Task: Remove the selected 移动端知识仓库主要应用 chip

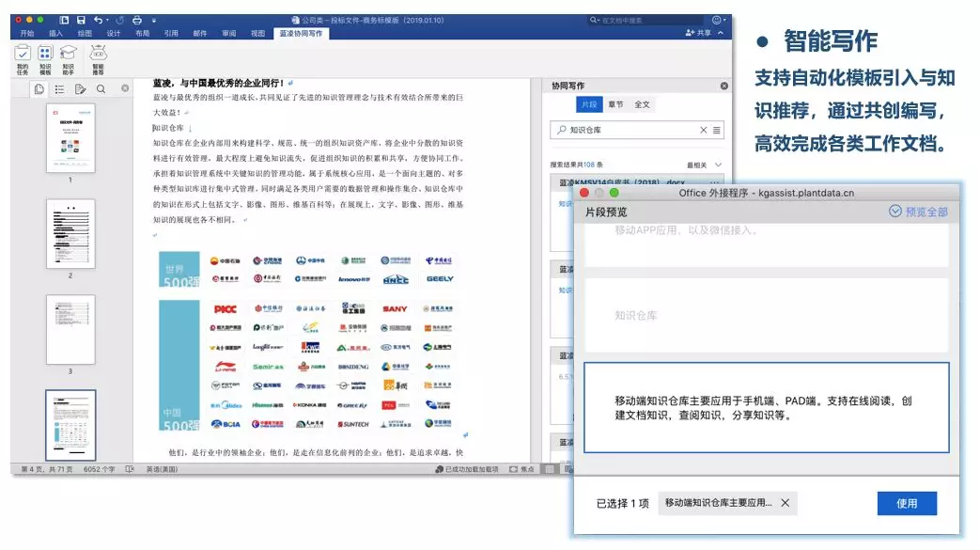Action: 785,502
